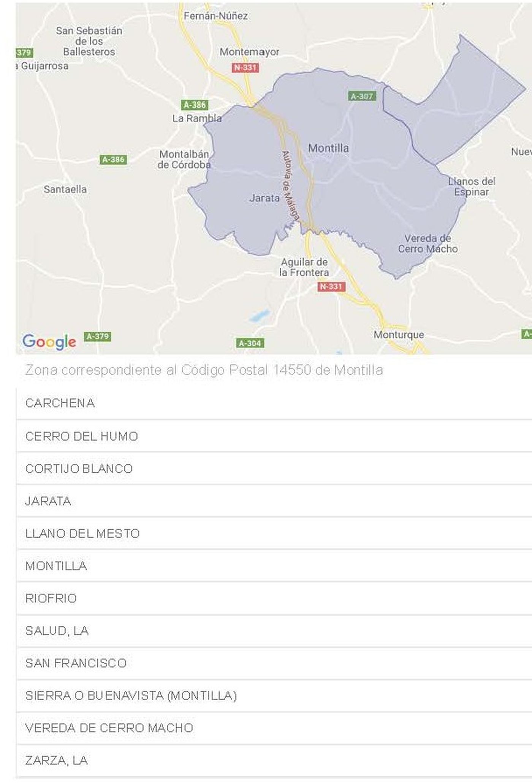This screenshot has height=783, width=532.
Task: Select the Jarata label on the map
Action: [x=264, y=198]
